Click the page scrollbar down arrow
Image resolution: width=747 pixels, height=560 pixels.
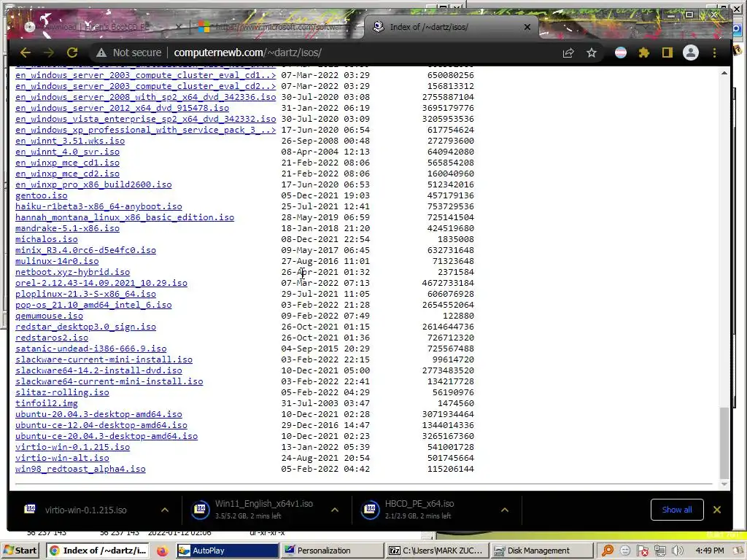tap(724, 484)
